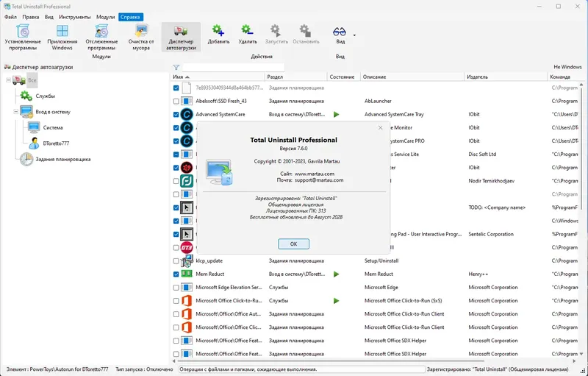Focus the filter search field

[233, 68]
